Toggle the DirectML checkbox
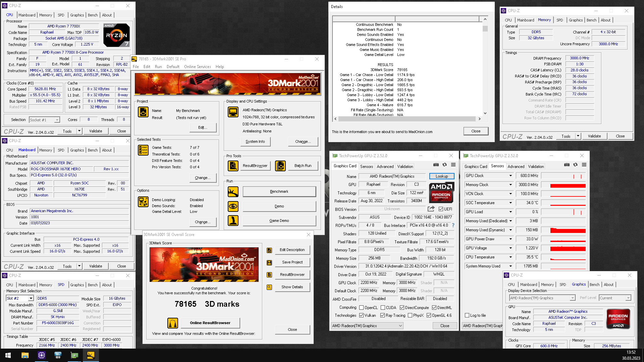This screenshot has height=362, width=644. tap(434, 308)
